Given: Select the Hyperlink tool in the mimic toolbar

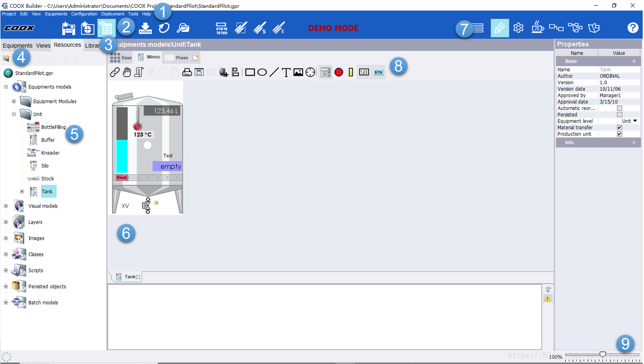Looking at the screenshot, I should pyautogui.click(x=115, y=72).
